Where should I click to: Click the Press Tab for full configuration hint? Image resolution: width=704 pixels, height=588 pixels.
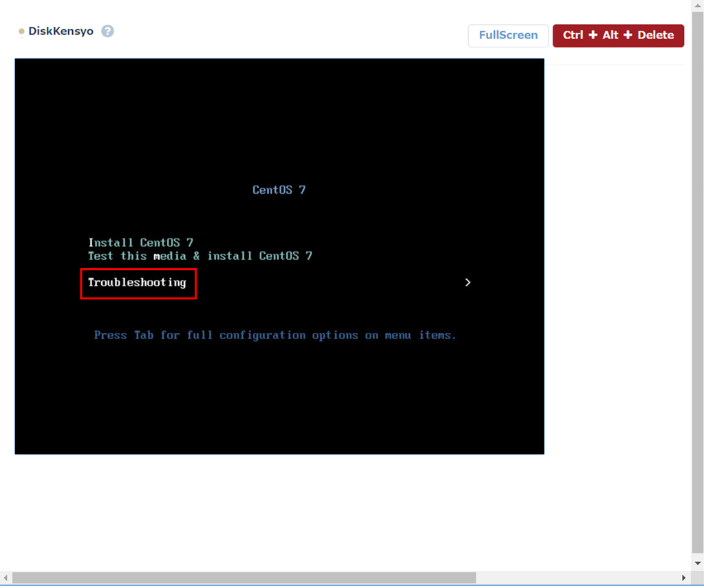275,336
